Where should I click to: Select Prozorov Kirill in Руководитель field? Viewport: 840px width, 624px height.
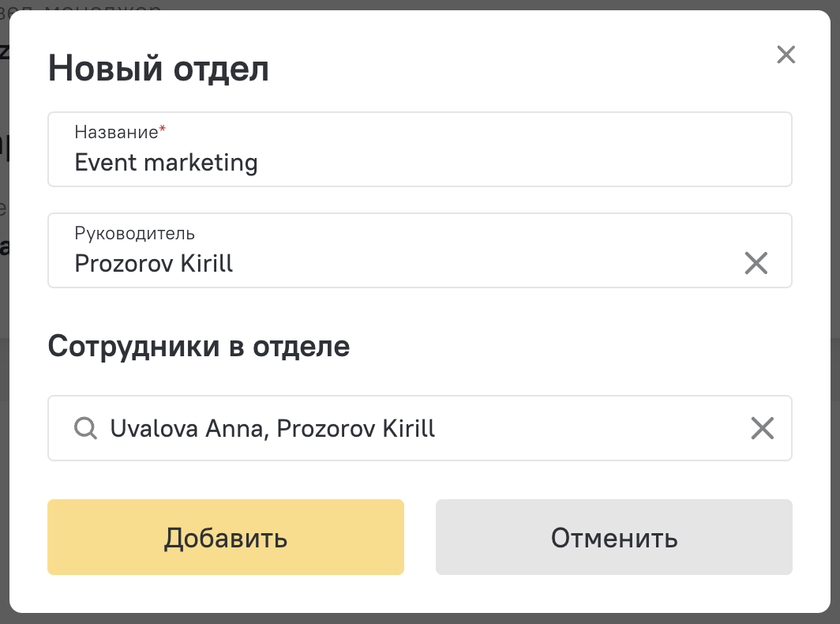(x=154, y=263)
